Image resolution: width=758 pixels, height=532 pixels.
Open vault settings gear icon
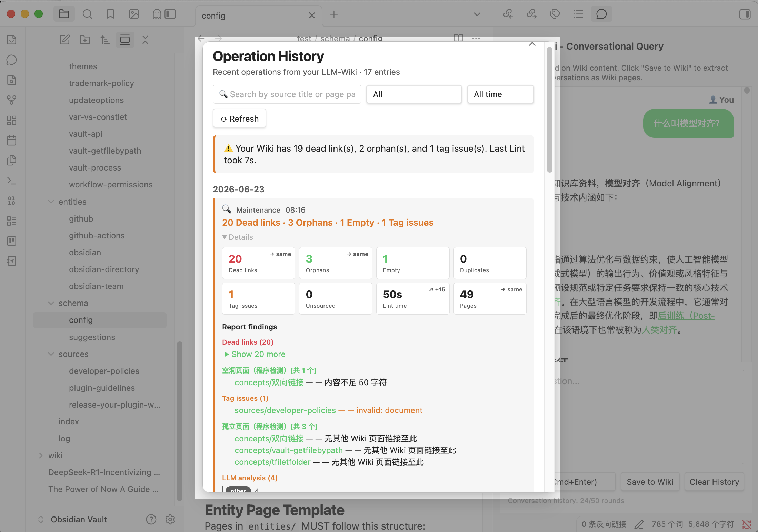coord(170,519)
